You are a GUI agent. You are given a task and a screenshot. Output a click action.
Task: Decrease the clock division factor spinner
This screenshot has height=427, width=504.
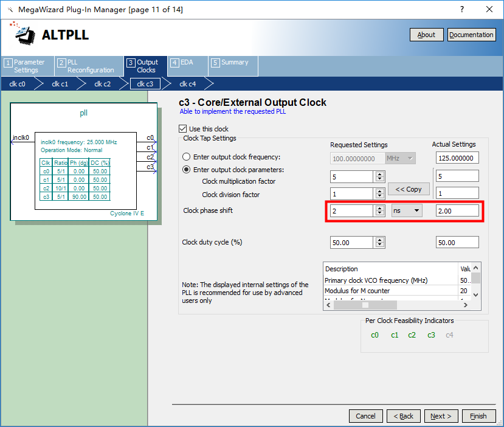click(380, 197)
